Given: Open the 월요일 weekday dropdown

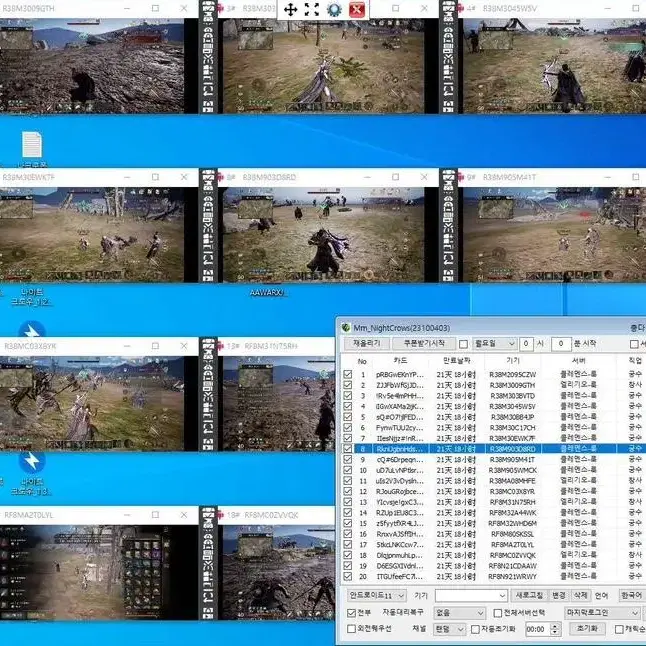Looking at the screenshot, I should coord(494,344).
